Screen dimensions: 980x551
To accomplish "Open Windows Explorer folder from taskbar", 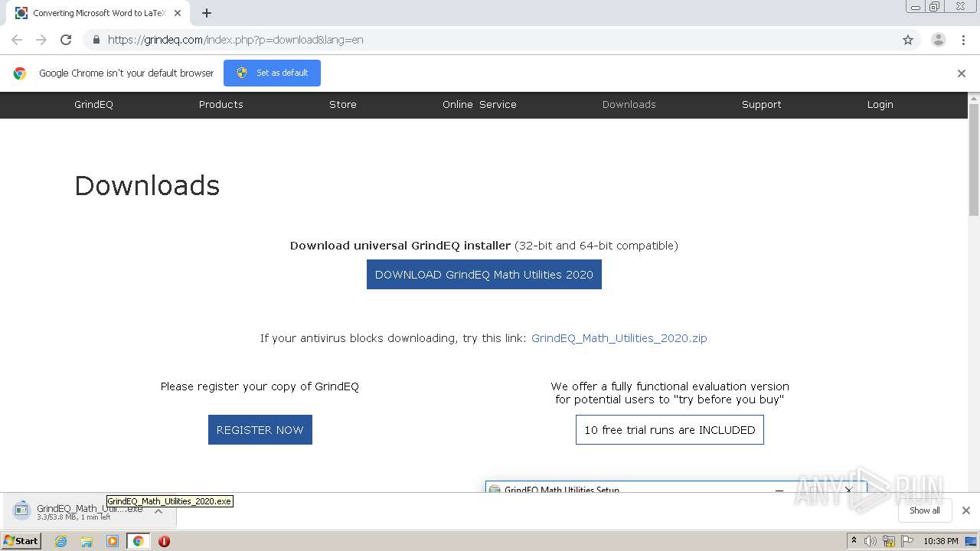I will (87, 541).
